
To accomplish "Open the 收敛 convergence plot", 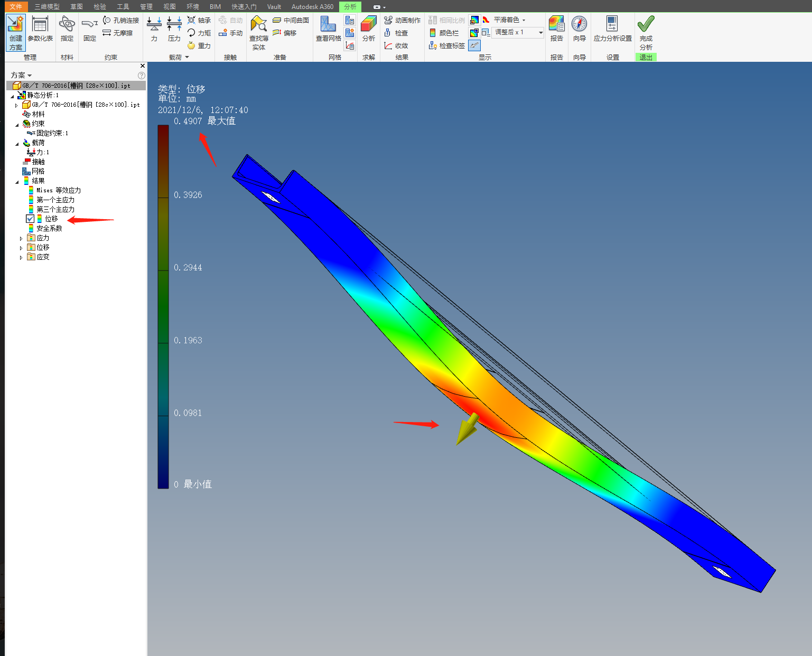I will [396, 45].
